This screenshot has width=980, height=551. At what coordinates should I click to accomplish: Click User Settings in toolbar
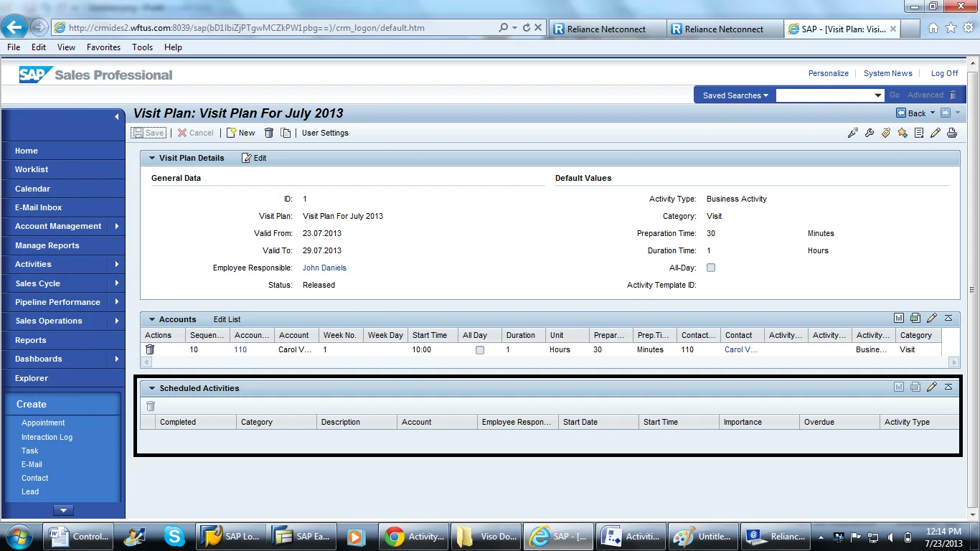pos(325,133)
